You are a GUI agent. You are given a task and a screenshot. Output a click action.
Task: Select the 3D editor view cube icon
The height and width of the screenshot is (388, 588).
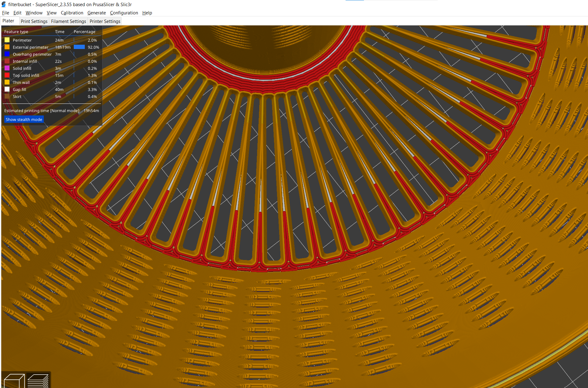click(x=14, y=381)
